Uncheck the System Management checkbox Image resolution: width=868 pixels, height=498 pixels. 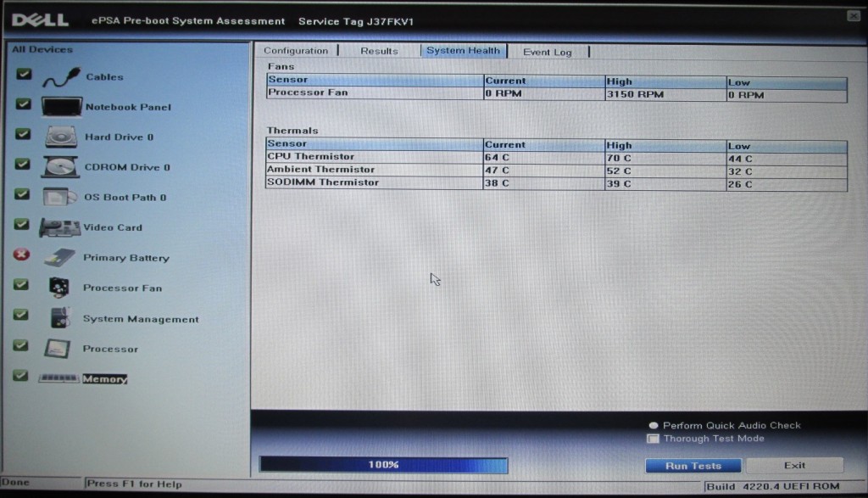tap(21, 315)
